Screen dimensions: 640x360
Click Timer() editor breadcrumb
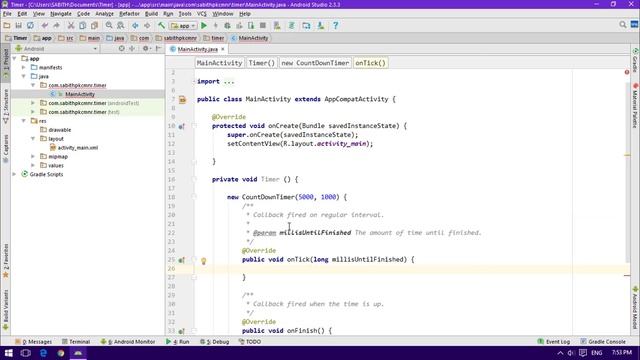[262, 63]
